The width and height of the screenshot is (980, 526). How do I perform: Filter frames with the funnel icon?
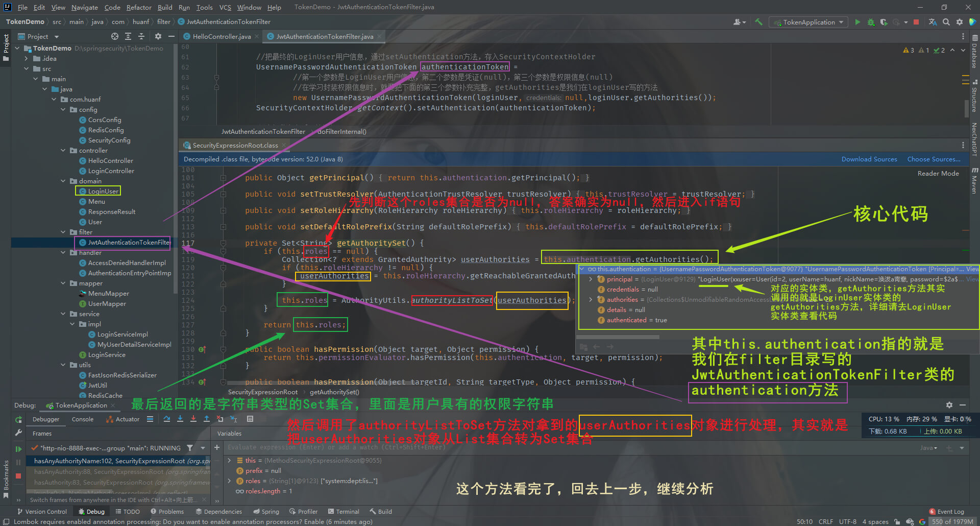190,448
